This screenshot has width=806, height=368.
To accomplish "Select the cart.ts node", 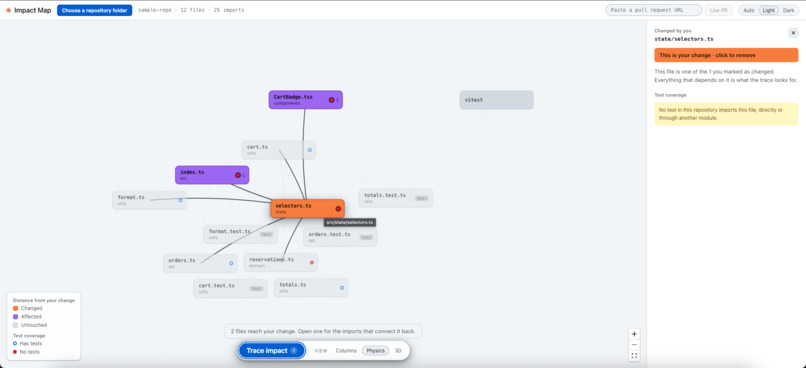I will point(279,150).
